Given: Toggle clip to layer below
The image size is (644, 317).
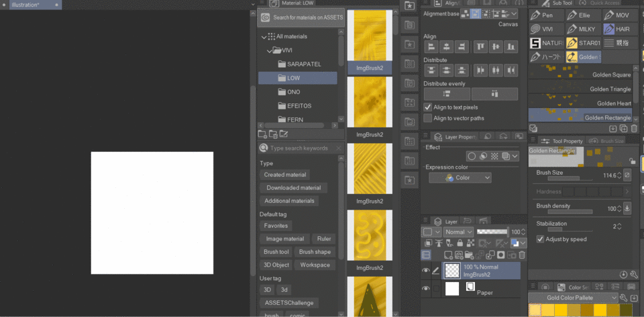Looking at the screenshot, I should (429, 243).
